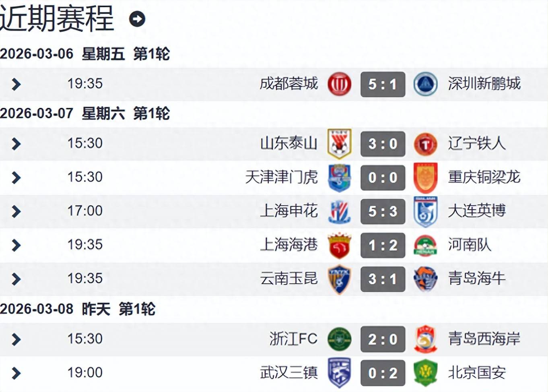Click the 青岛海牛 team logo
Viewport: 548px width, 392px height.
point(425,279)
